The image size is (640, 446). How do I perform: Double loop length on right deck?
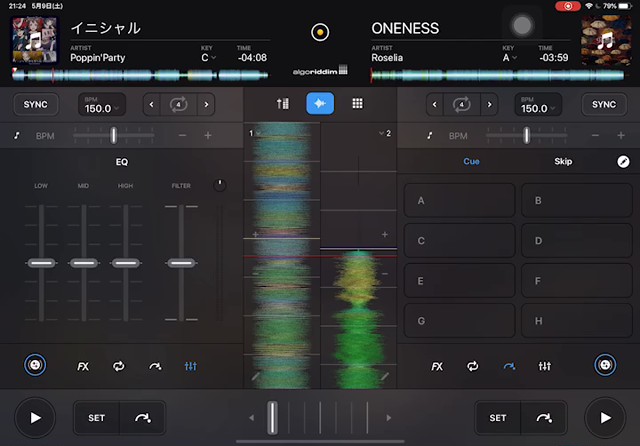click(489, 104)
